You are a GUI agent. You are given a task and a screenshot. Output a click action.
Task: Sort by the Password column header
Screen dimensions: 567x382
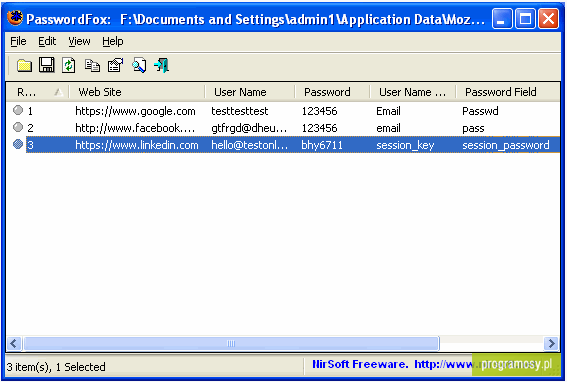click(332, 92)
